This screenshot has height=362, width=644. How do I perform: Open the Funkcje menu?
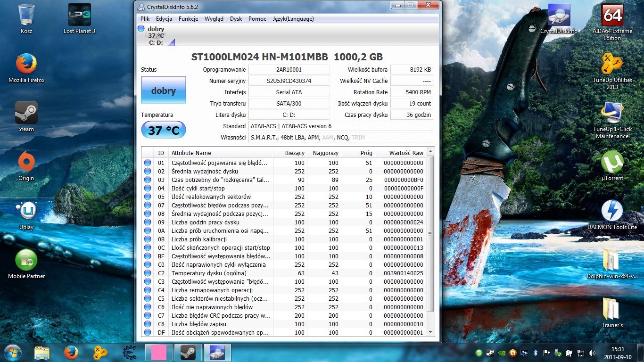(188, 19)
